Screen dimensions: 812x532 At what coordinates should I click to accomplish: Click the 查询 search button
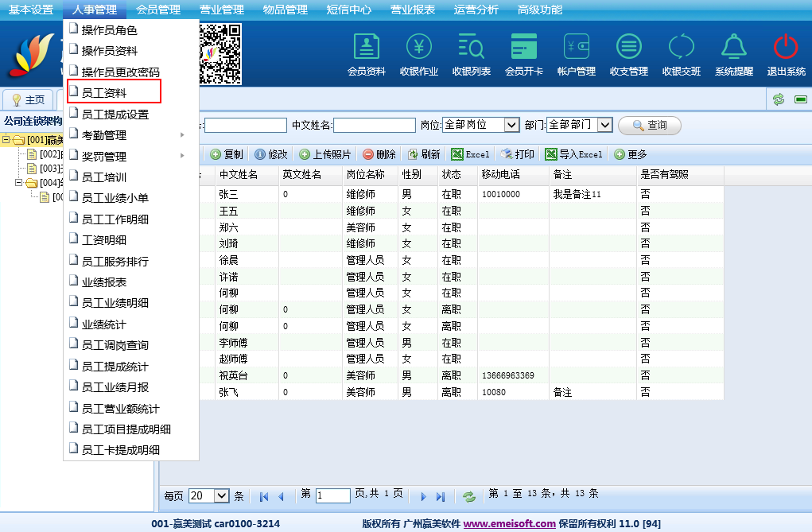pyautogui.click(x=649, y=125)
